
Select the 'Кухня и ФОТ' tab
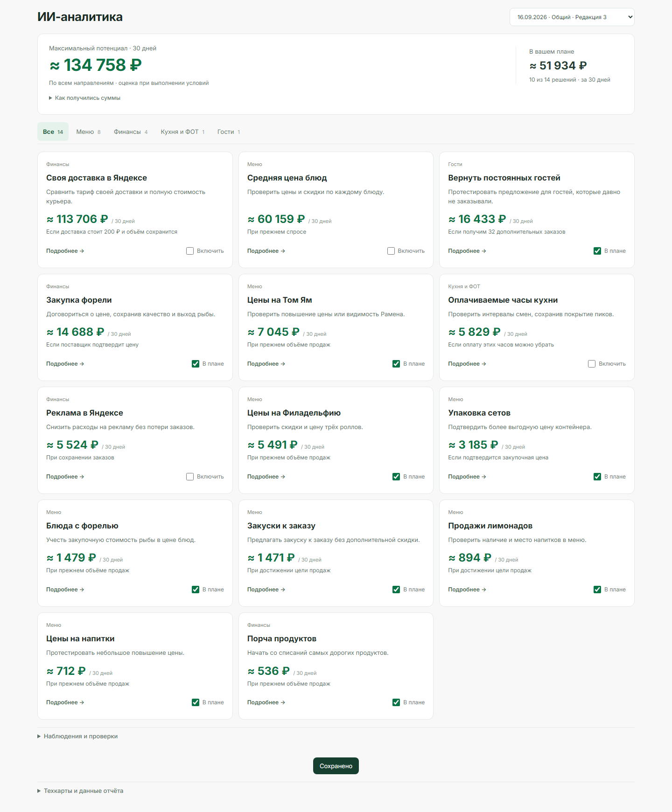182,132
